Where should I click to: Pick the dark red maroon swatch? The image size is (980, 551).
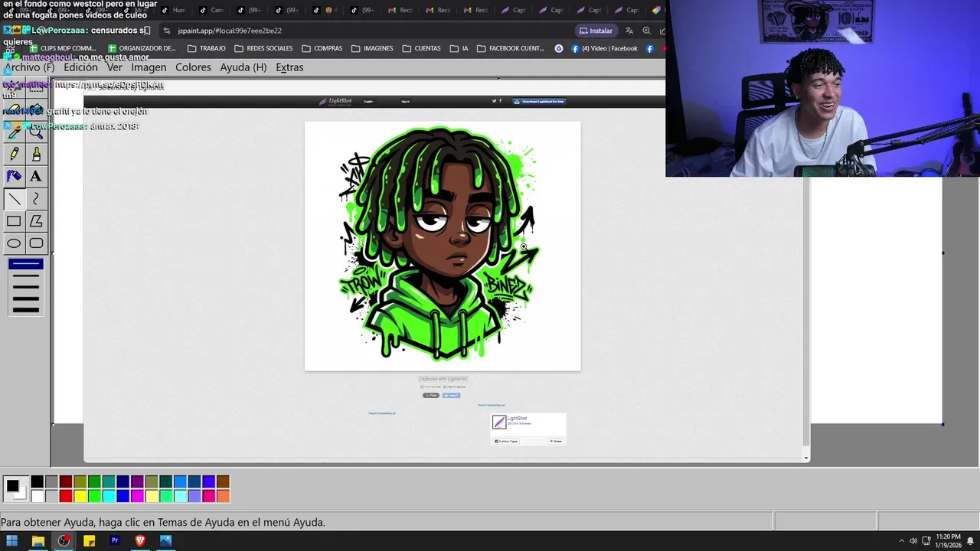tap(66, 481)
